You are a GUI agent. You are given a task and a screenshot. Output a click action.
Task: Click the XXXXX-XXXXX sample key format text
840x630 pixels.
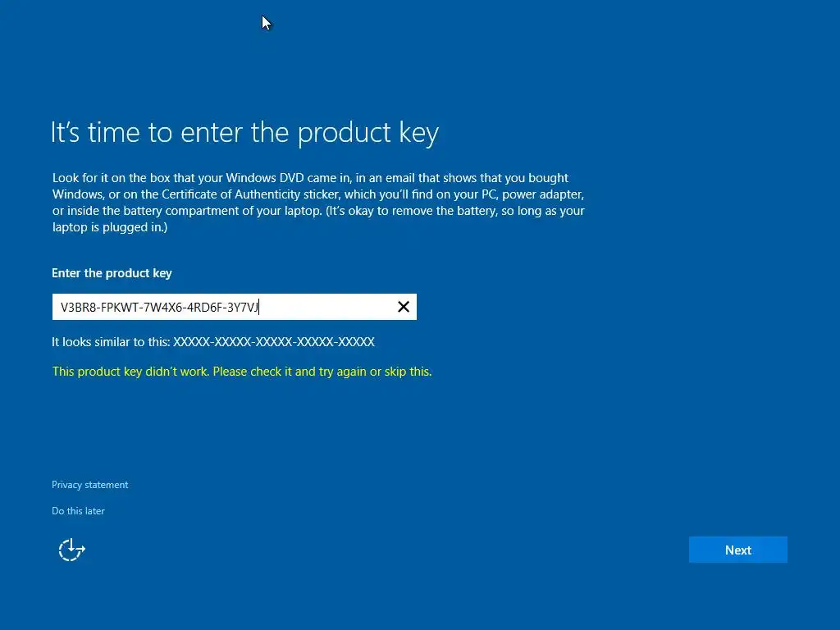coord(274,342)
